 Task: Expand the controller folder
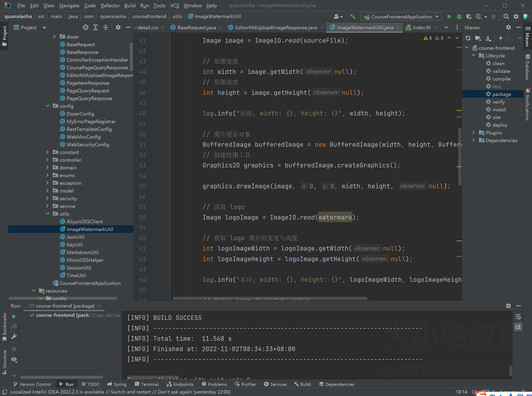47,160
